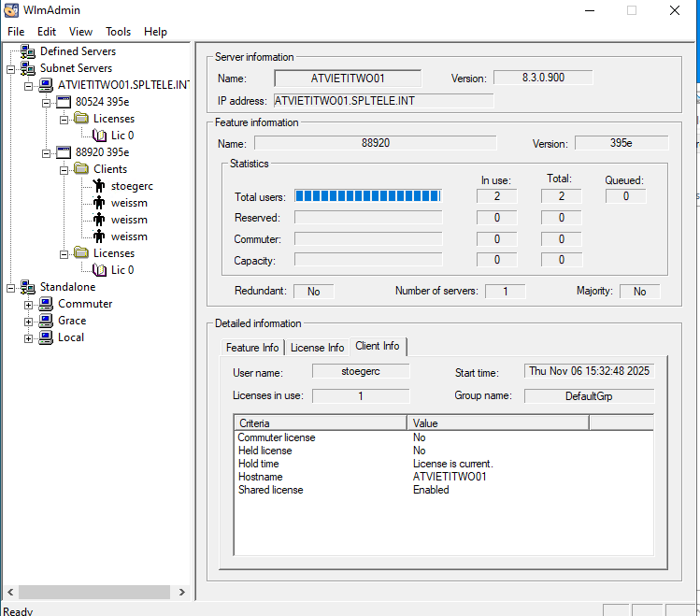Click the Standalone network icon
This screenshot has width=700, height=616.
pos(28,287)
